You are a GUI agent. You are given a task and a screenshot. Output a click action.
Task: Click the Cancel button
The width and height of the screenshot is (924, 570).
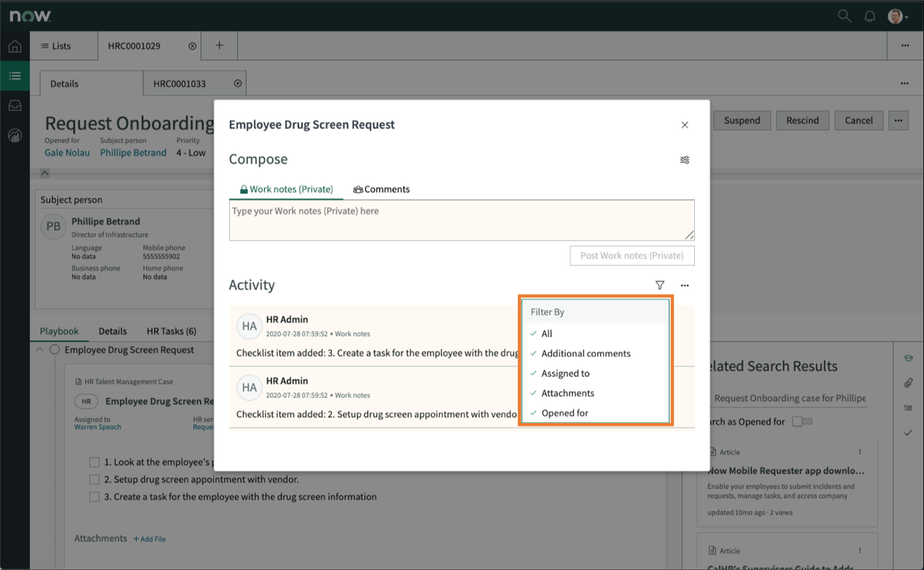pyautogui.click(x=859, y=120)
